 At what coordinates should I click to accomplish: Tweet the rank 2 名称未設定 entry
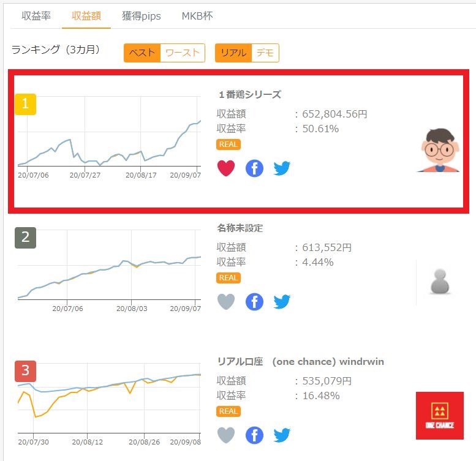click(x=282, y=301)
